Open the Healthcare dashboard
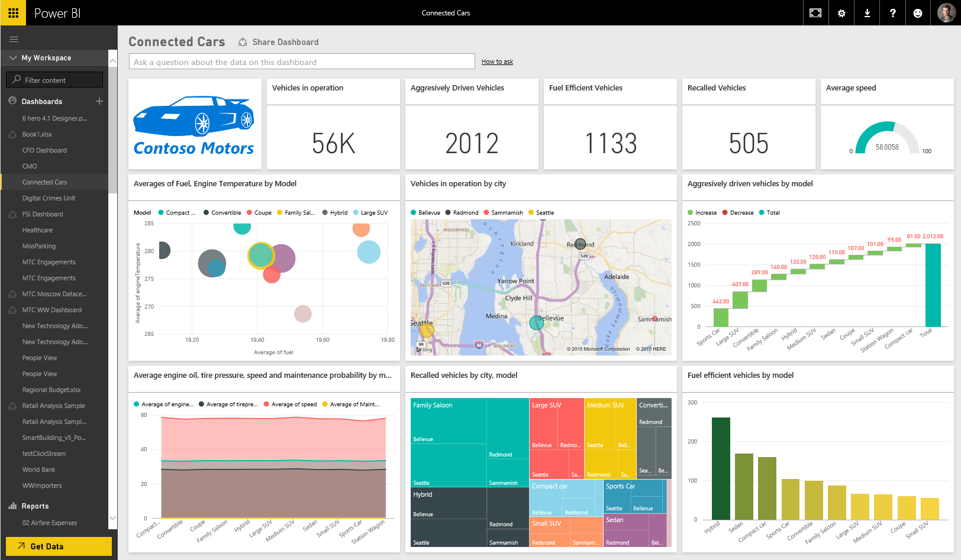This screenshot has width=961, height=560. pos(38,229)
